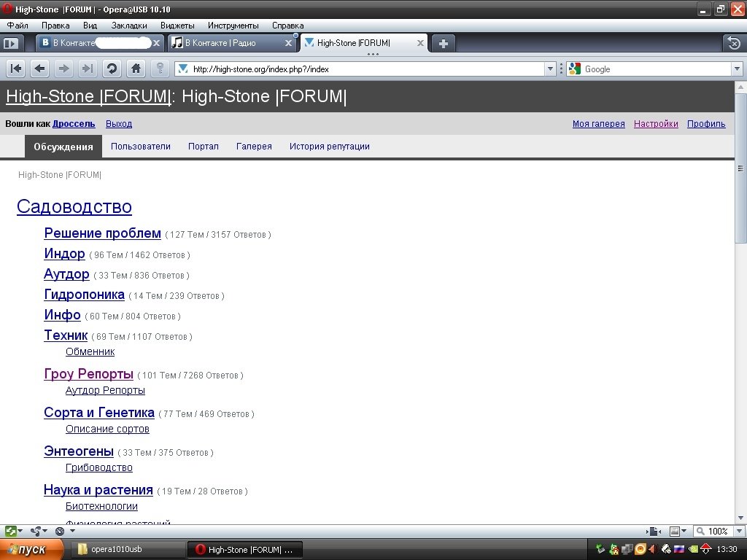Open the volume speaker tray icon
Image resolution: width=747 pixels, height=560 pixels.
click(653, 550)
